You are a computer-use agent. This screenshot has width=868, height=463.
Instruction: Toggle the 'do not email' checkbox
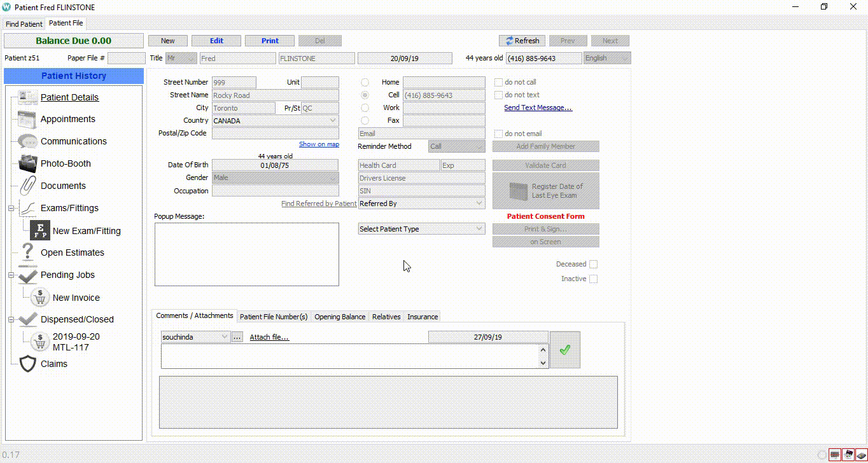point(498,134)
